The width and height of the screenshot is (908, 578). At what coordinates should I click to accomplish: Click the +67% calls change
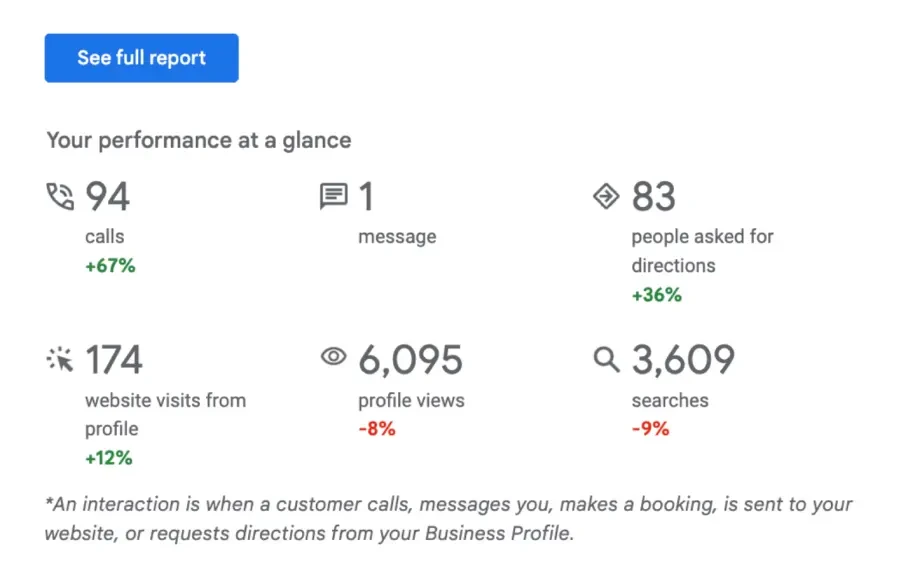[x=110, y=266]
